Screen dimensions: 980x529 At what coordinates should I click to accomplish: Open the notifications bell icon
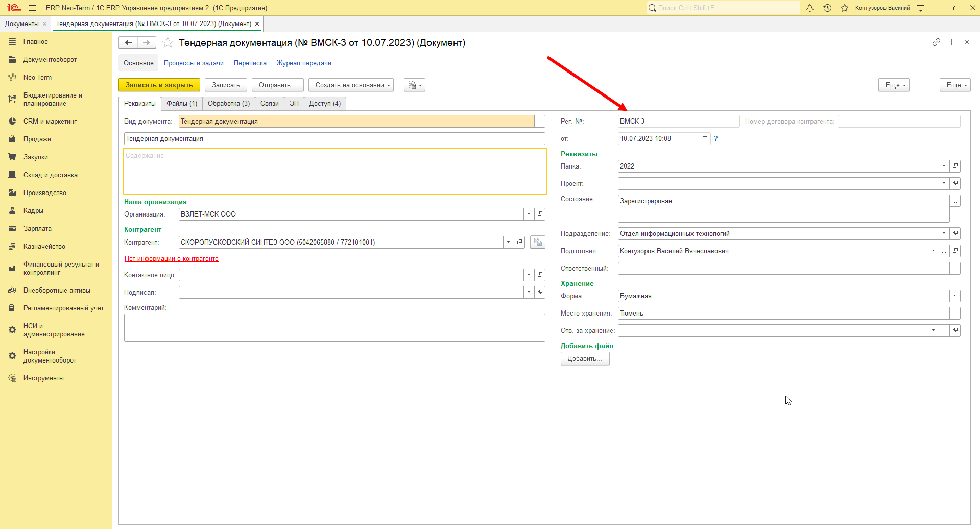tap(810, 8)
